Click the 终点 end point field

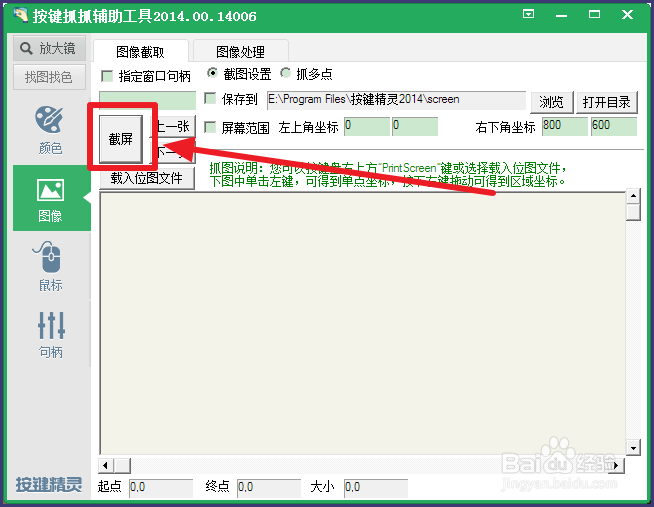[x=269, y=487]
